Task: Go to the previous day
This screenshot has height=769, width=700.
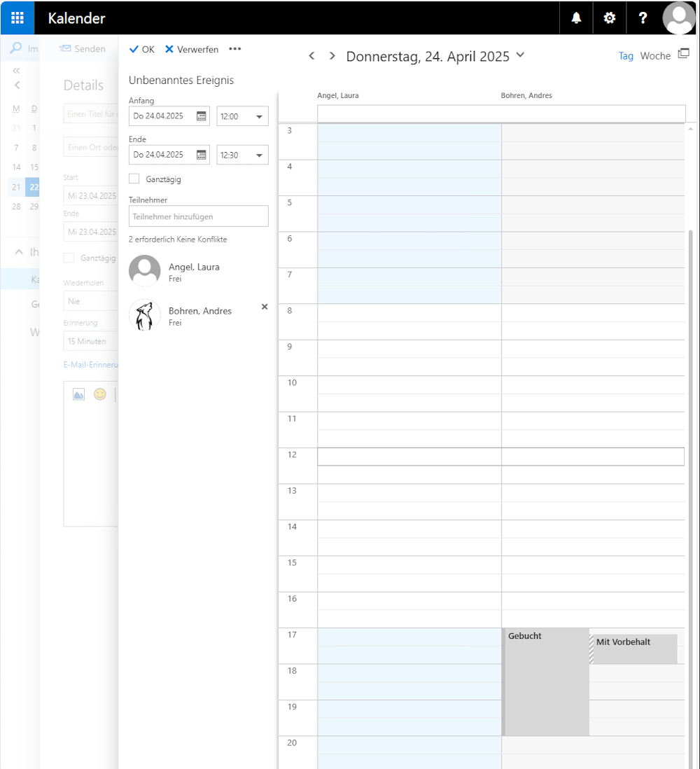Action: (x=311, y=56)
